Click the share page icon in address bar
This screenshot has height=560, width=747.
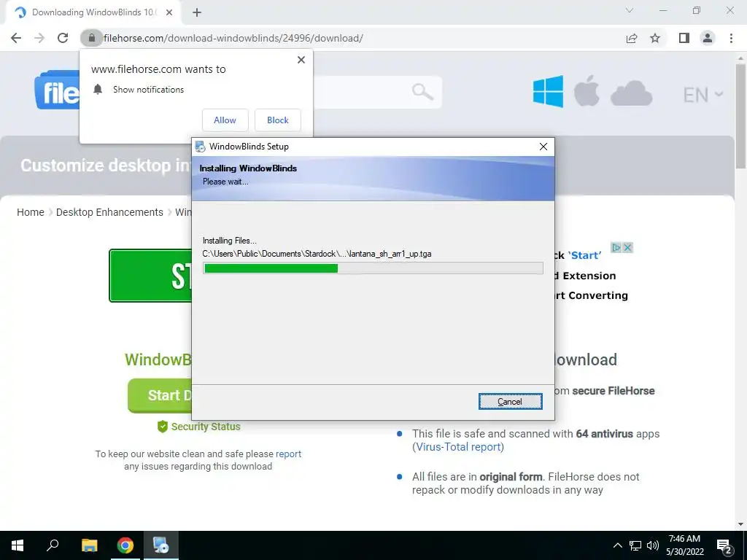(x=632, y=38)
